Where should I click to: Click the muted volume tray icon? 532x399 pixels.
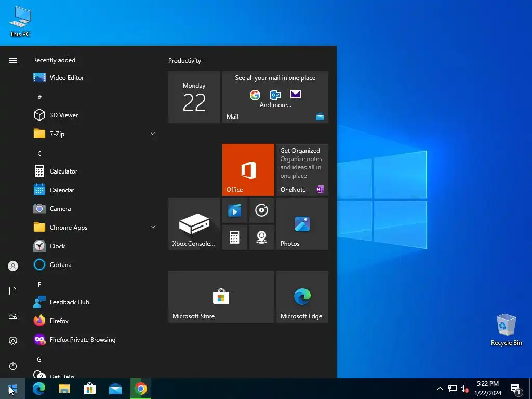[464, 389]
